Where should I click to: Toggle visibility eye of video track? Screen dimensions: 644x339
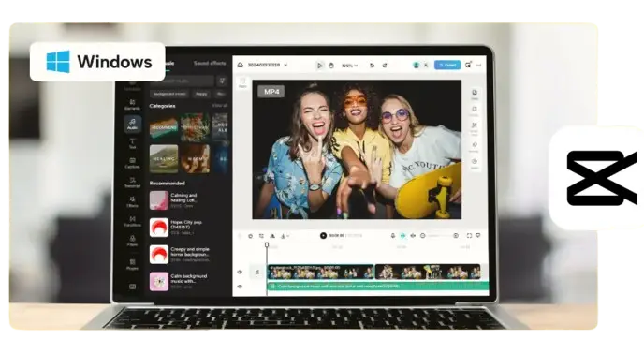240,272
